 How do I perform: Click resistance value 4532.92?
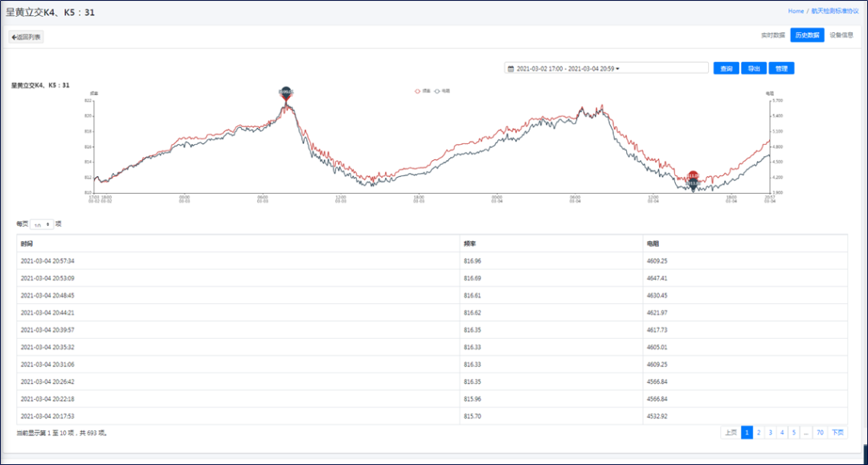657,416
